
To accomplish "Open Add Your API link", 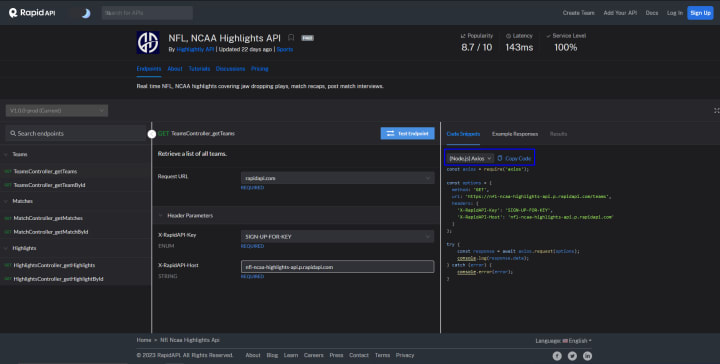I will (x=620, y=13).
